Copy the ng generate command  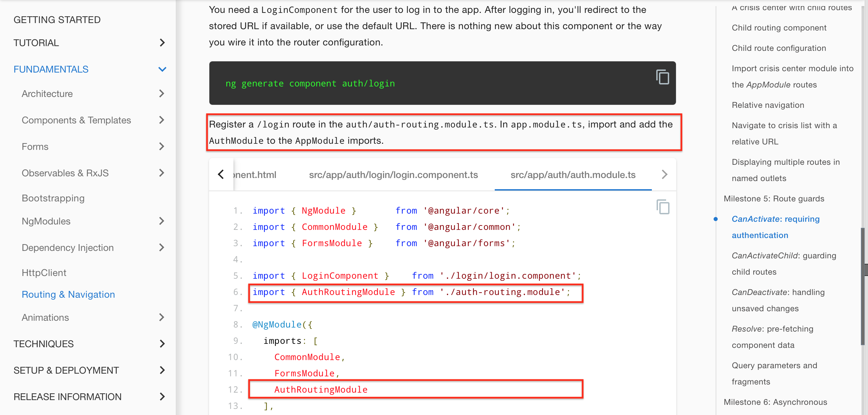[x=662, y=77]
